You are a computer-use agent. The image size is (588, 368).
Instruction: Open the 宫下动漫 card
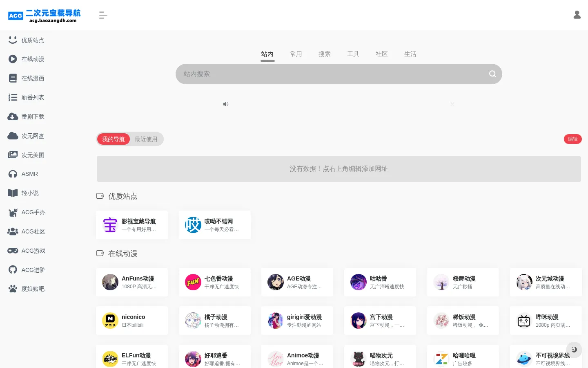(x=380, y=321)
